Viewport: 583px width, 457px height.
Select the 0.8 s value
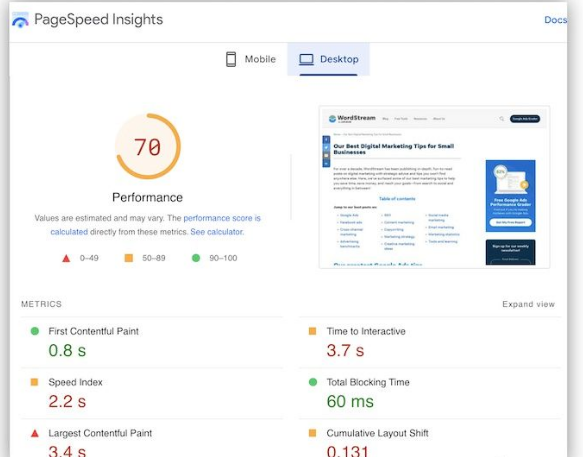click(x=67, y=350)
